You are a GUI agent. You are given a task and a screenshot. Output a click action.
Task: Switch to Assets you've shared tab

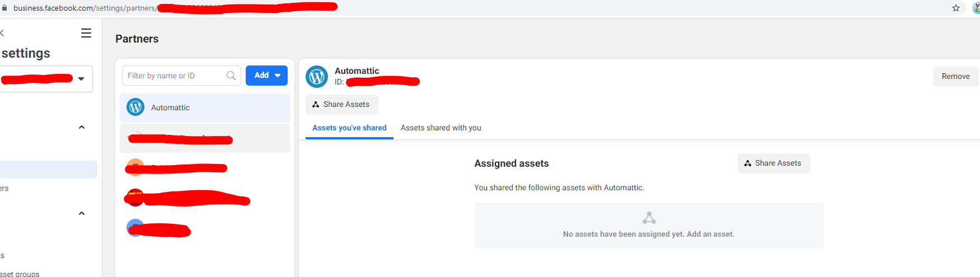(349, 128)
